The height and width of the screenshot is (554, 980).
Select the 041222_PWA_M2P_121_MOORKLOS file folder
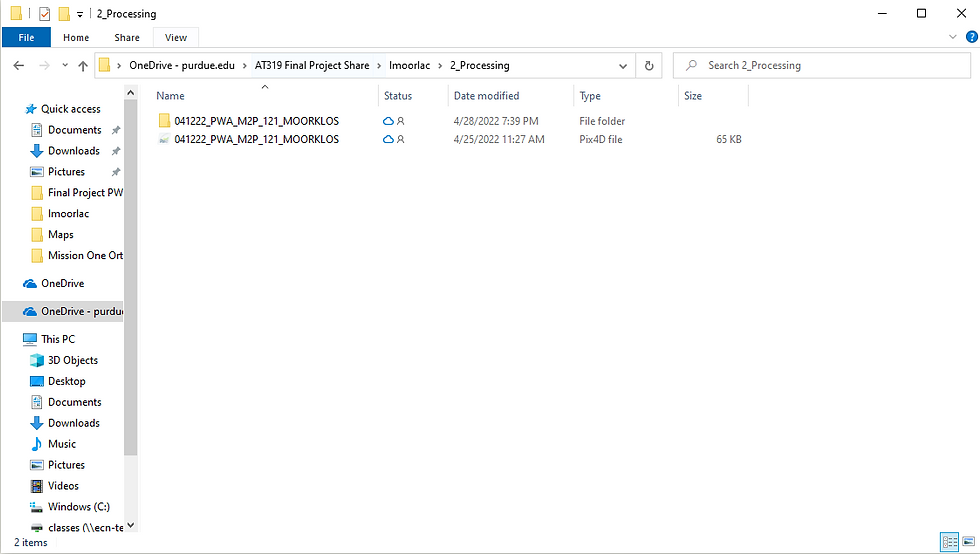(x=256, y=121)
